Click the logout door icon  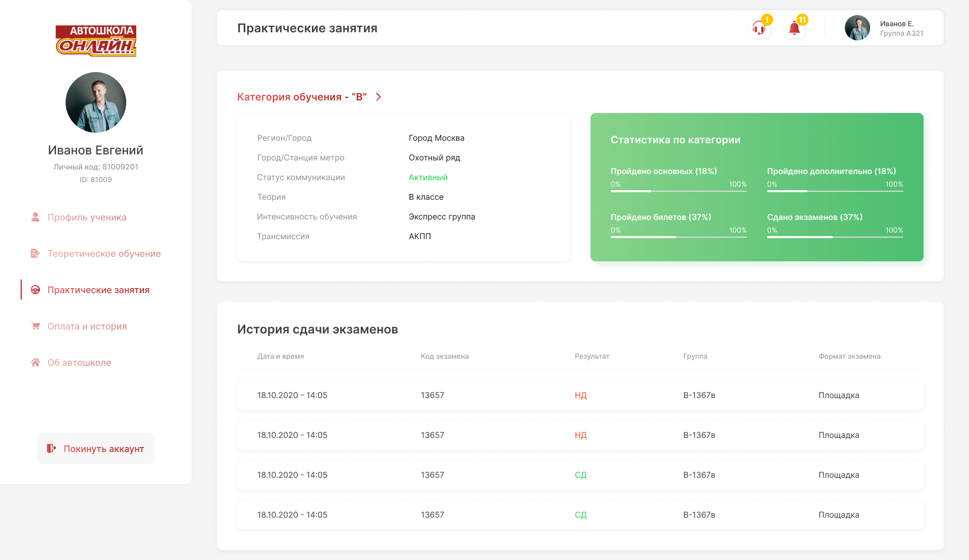(51, 449)
